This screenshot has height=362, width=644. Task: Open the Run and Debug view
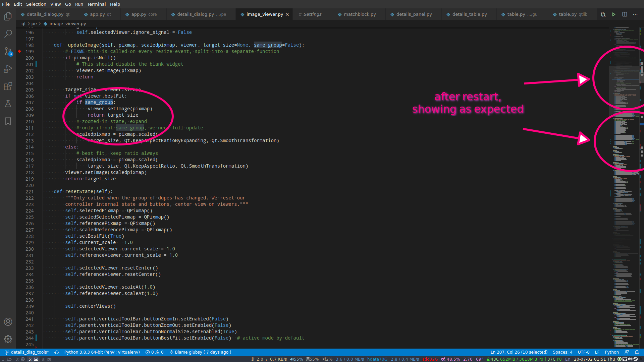8,69
